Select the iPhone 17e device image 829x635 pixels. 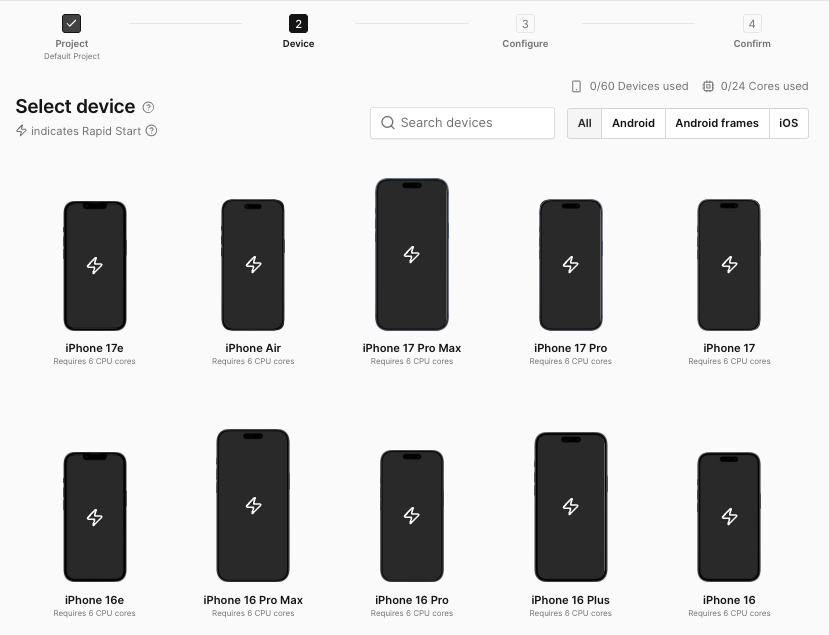point(95,265)
